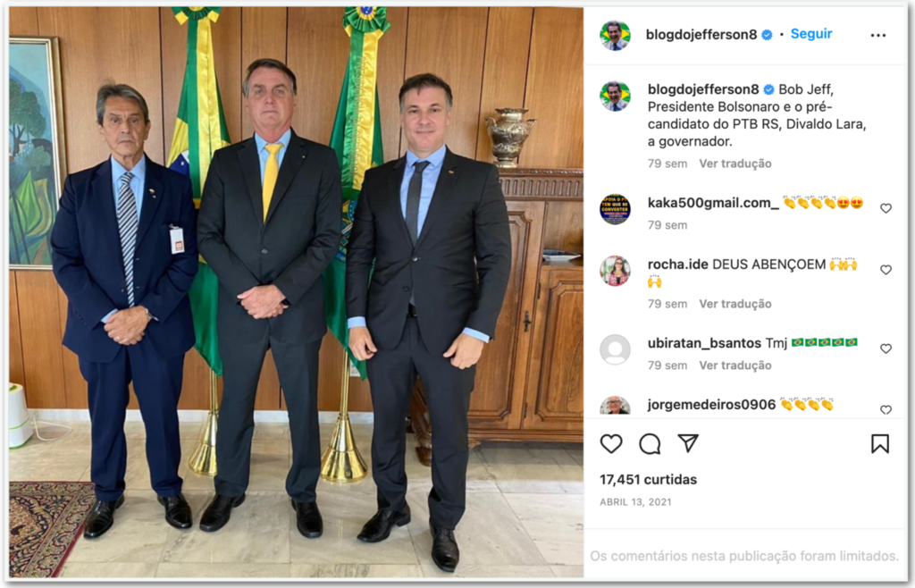Open kaka500gmail.com_ profile avatar
The width and height of the screenshot is (915, 588).
tap(615, 209)
